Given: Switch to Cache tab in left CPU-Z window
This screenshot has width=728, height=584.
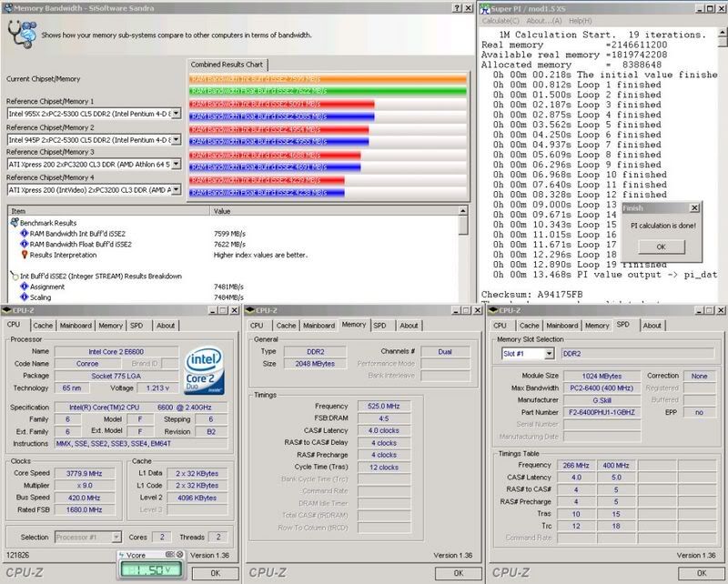Looking at the screenshot, I should click(x=43, y=326).
